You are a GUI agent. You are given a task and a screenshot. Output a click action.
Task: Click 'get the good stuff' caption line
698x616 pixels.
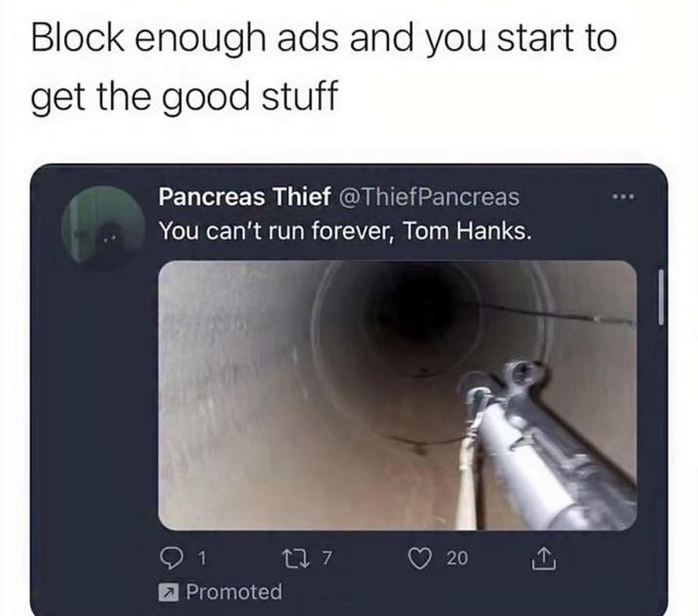pyautogui.click(x=184, y=96)
